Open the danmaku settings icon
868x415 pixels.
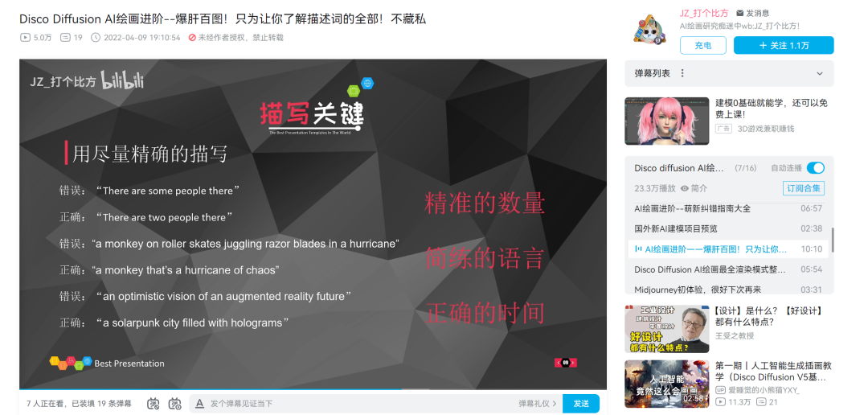point(174,404)
